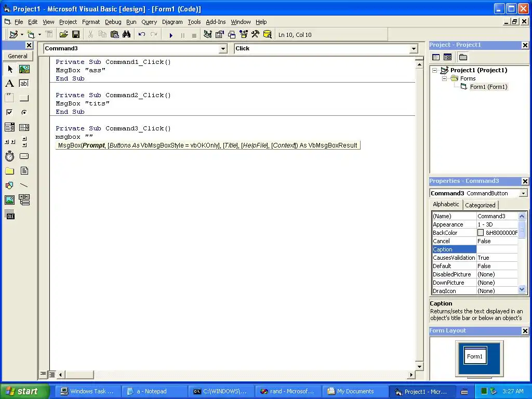Select Form1 (Form1) in Project tree
This screenshot has width=532, height=399.
click(x=488, y=87)
